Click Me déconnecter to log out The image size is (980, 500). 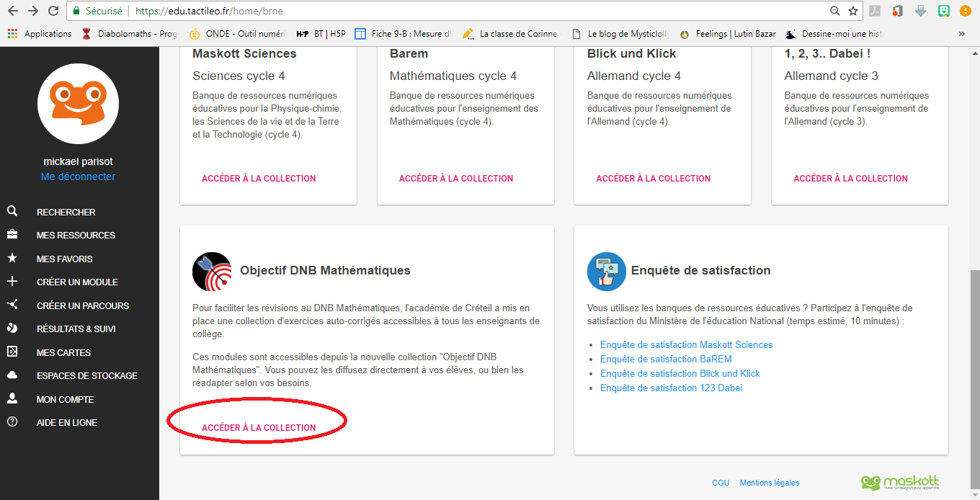(x=78, y=177)
